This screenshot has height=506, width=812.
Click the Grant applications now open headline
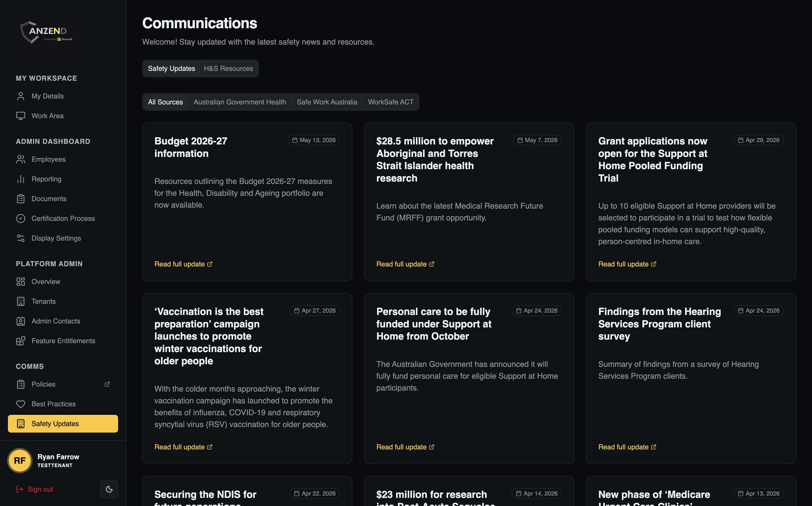(x=653, y=160)
